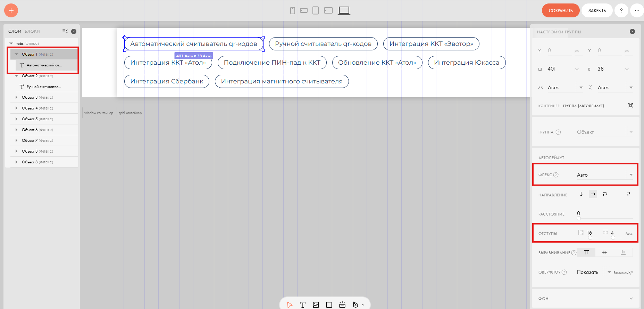Expand the Фон section chevron
Viewport: 644px width, 309px height.
point(631,299)
